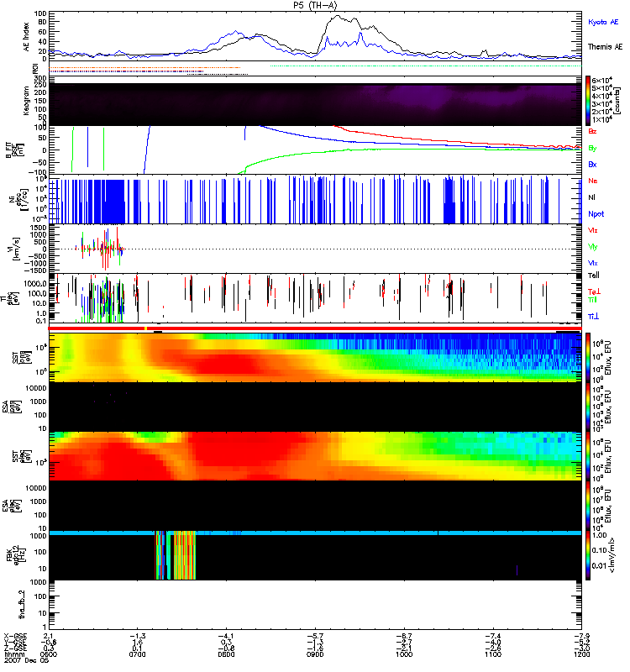Click the red Te⊥ legend label

pyautogui.click(x=594, y=291)
